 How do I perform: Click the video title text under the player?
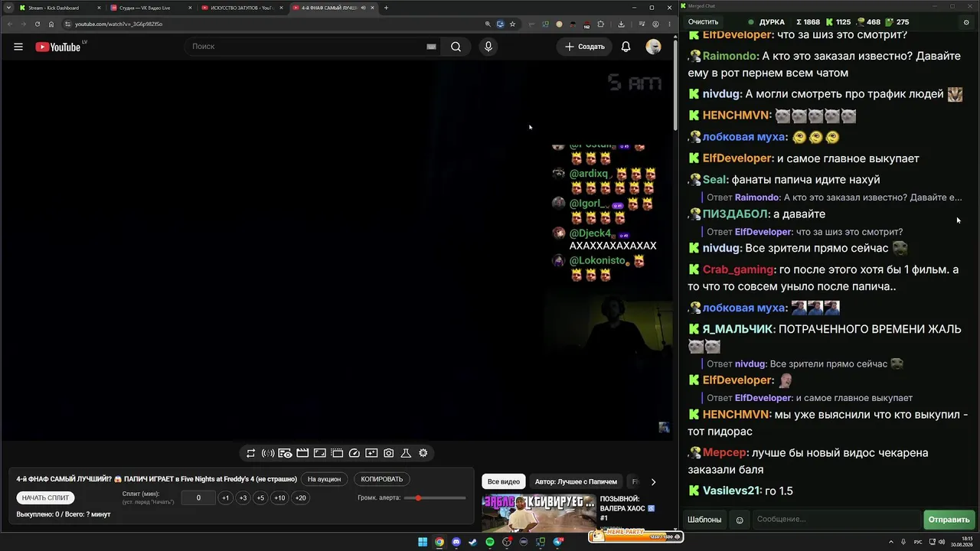156,479
